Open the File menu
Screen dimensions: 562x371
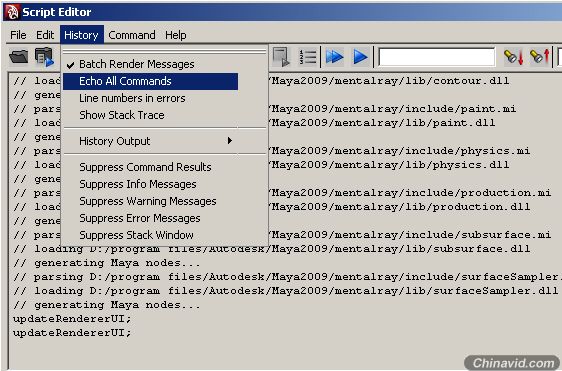(x=18, y=35)
